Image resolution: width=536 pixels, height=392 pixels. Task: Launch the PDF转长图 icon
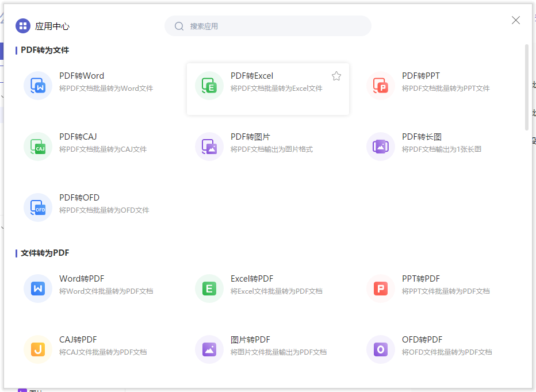pos(381,146)
